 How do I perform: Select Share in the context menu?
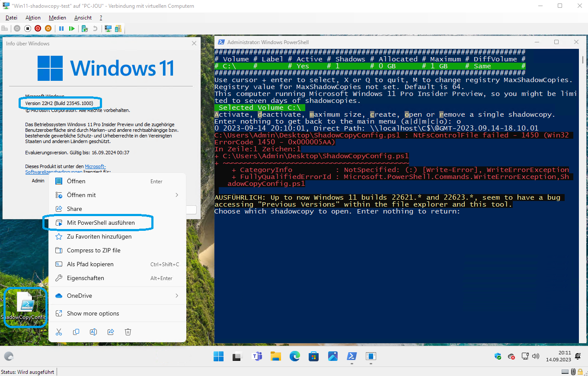117,209
